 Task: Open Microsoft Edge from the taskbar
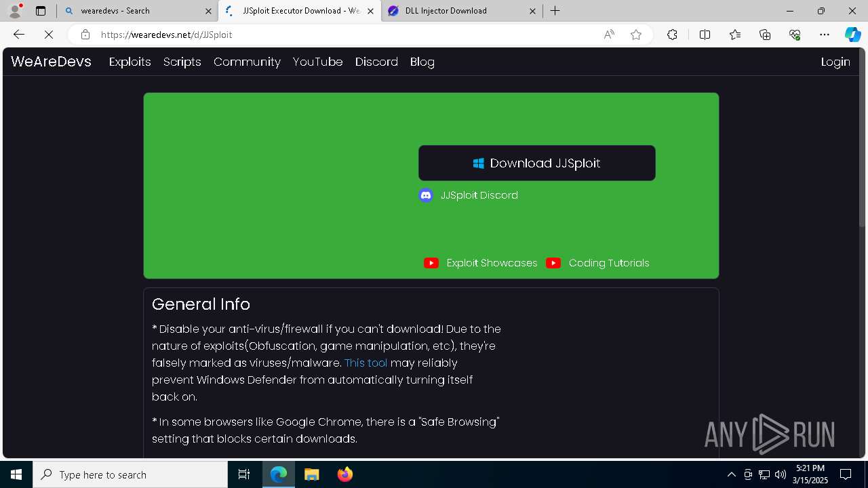tap(279, 474)
